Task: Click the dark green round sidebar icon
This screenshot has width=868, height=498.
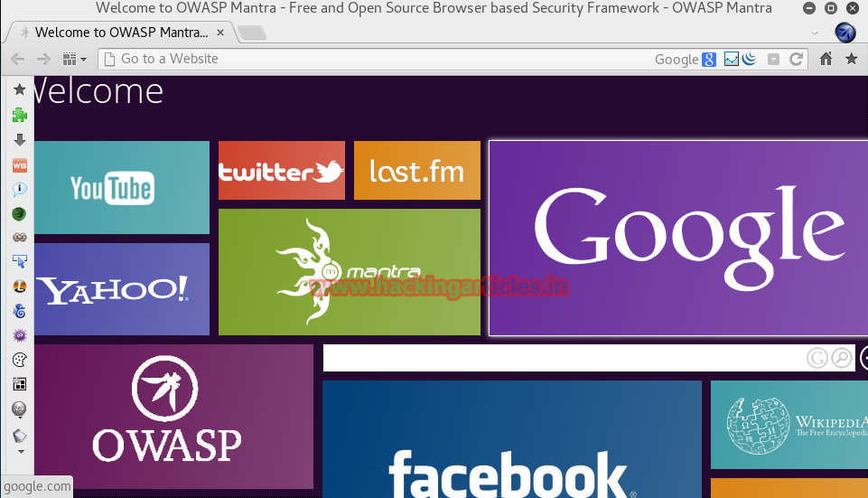Action: coord(19,214)
